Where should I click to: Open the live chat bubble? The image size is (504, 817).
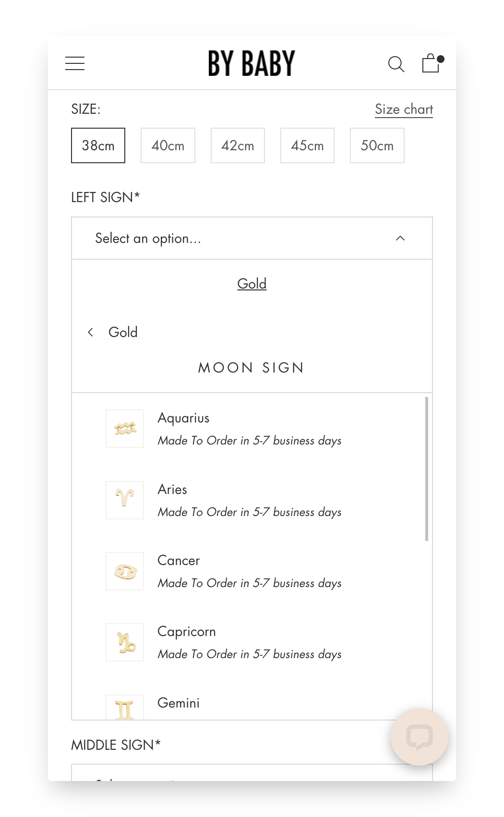(419, 736)
